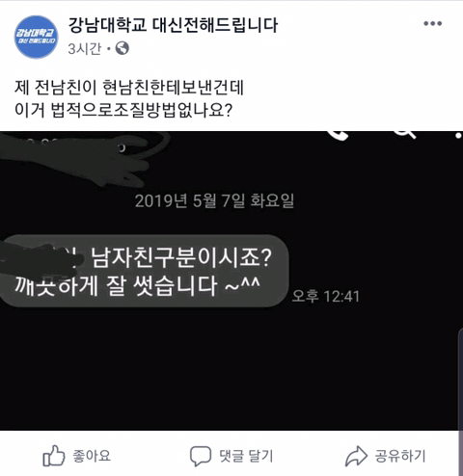Toggle the 좋아요 label
Screen dimensions: 463x476
[x=92, y=456]
